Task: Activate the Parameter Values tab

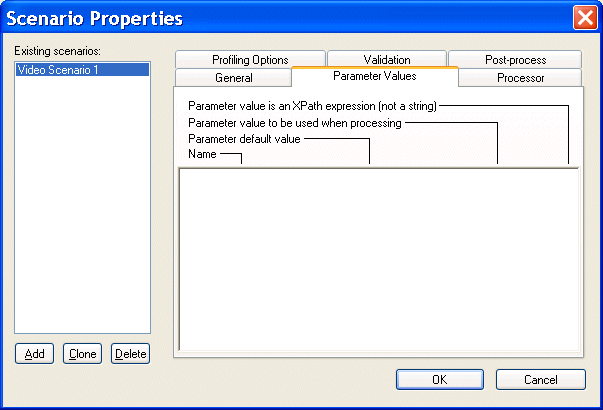Action: 374,76
